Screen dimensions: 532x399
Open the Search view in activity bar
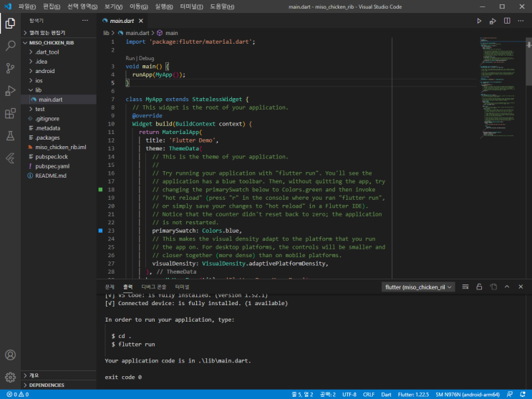tap(10, 46)
